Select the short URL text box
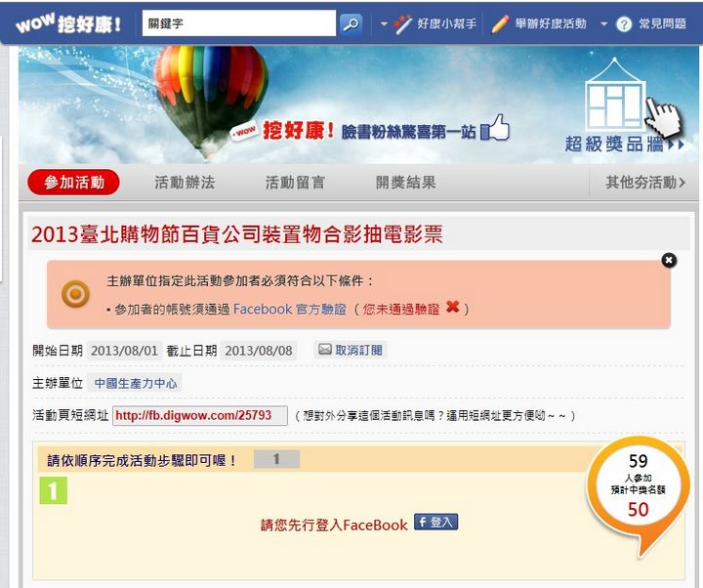 pos(200,415)
